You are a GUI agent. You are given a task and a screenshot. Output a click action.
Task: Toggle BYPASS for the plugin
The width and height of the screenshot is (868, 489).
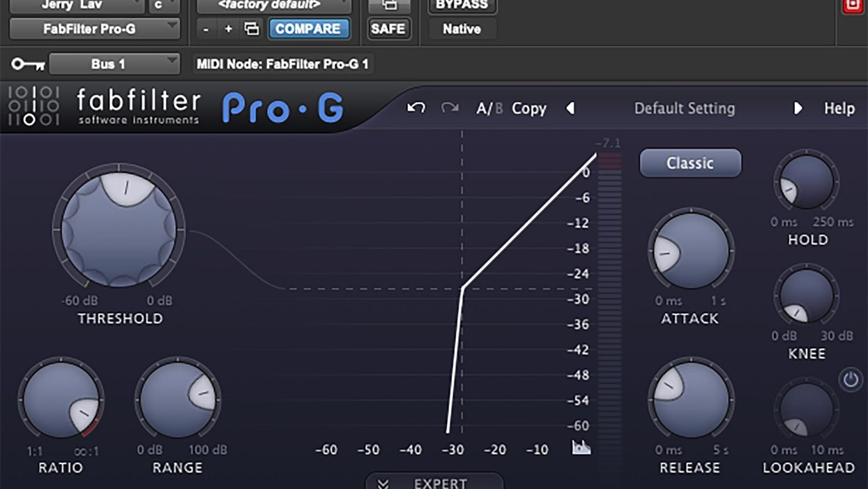(x=461, y=5)
